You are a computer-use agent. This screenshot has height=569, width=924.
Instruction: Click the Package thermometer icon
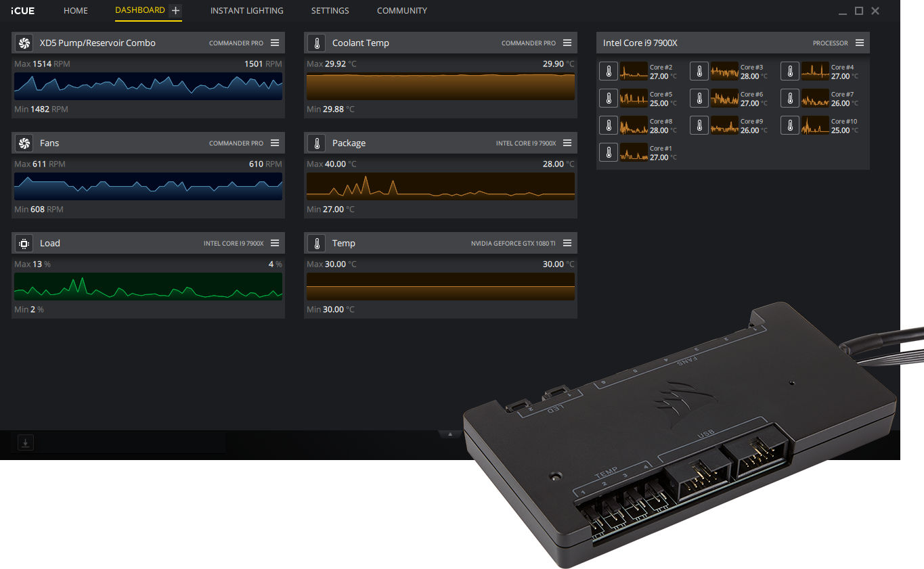pyautogui.click(x=316, y=143)
